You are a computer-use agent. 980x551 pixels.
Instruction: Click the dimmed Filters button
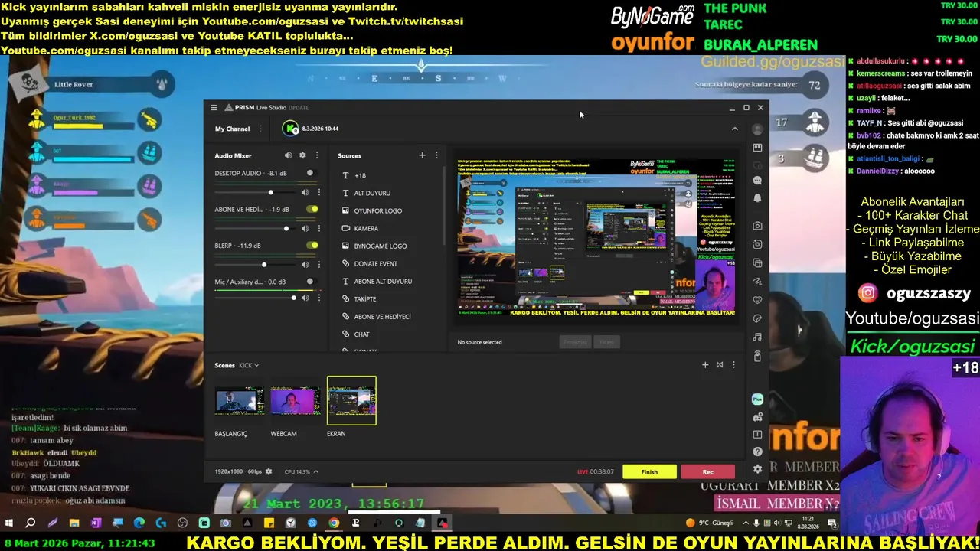click(x=607, y=342)
